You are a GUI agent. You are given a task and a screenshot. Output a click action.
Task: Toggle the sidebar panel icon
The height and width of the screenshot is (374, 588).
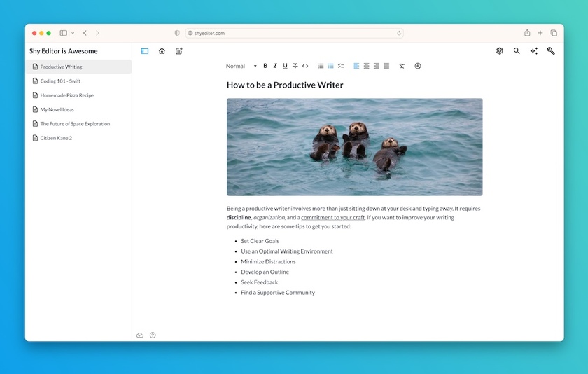click(x=145, y=51)
